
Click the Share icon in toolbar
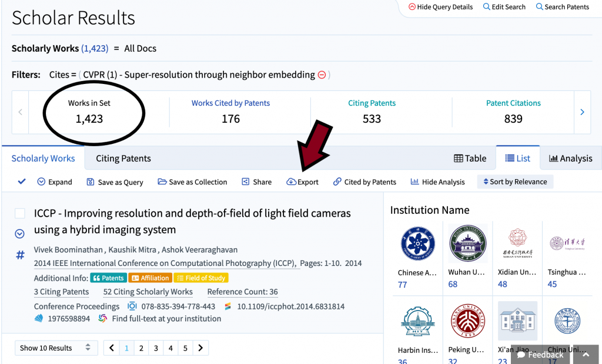point(246,182)
